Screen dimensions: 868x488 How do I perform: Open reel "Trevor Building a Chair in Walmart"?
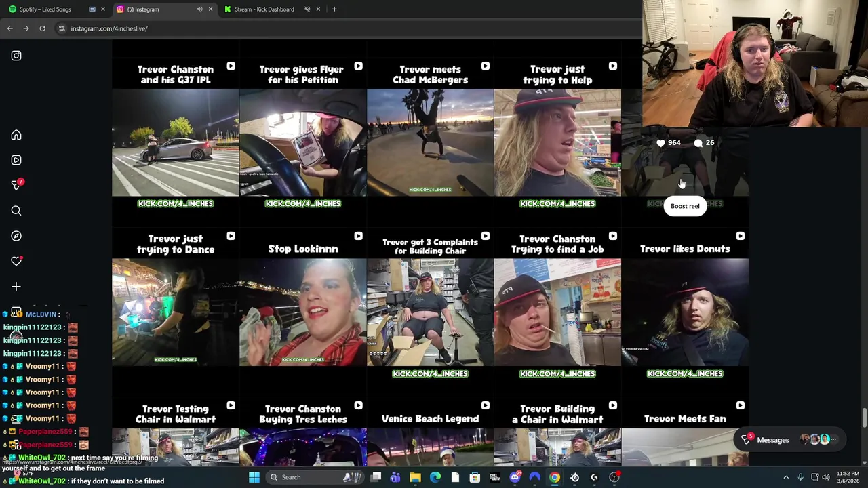557,432
